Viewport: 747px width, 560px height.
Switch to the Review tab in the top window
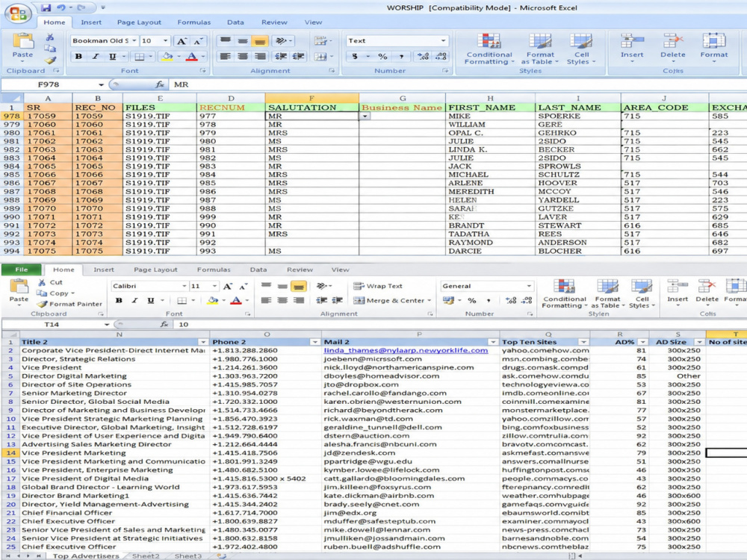tap(274, 22)
